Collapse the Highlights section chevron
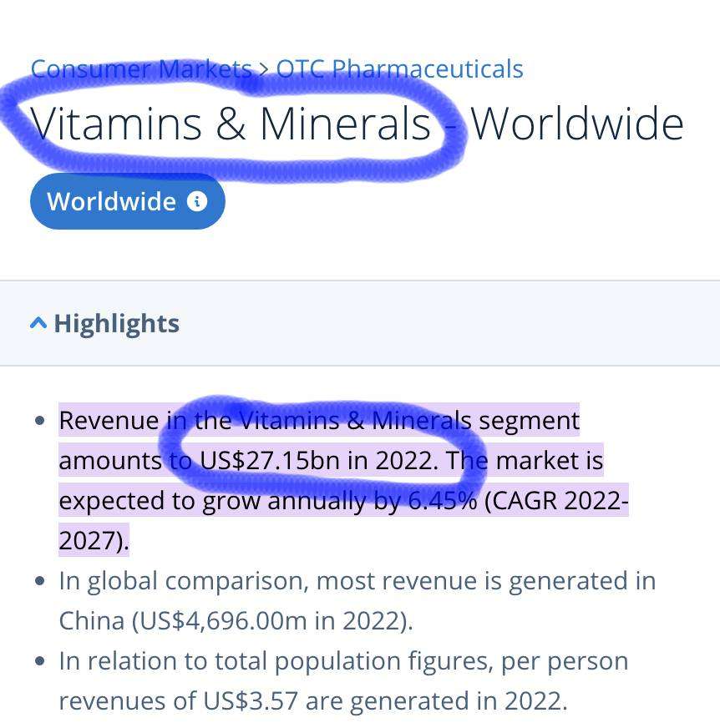 pyautogui.click(x=38, y=323)
